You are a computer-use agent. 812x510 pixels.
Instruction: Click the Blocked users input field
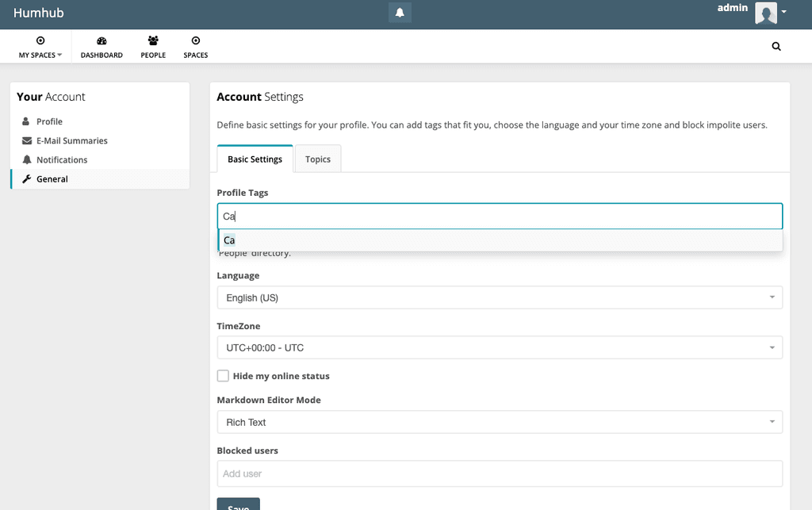(500, 474)
